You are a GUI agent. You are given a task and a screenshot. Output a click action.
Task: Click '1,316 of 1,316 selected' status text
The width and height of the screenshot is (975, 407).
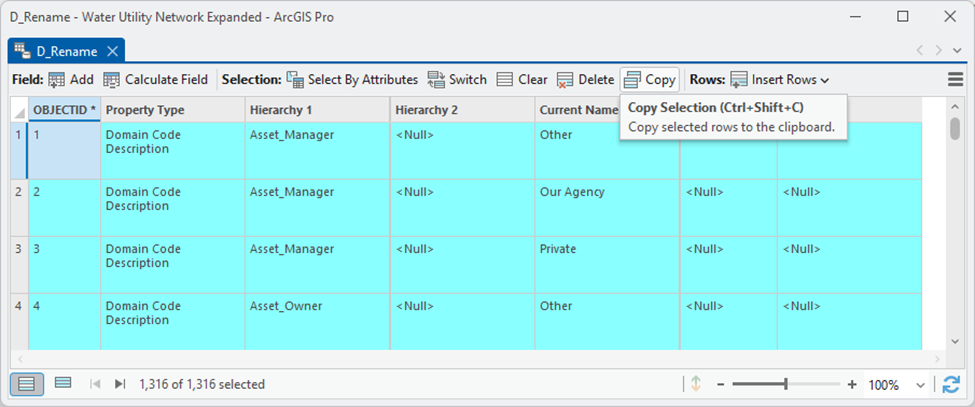tap(202, 385)
